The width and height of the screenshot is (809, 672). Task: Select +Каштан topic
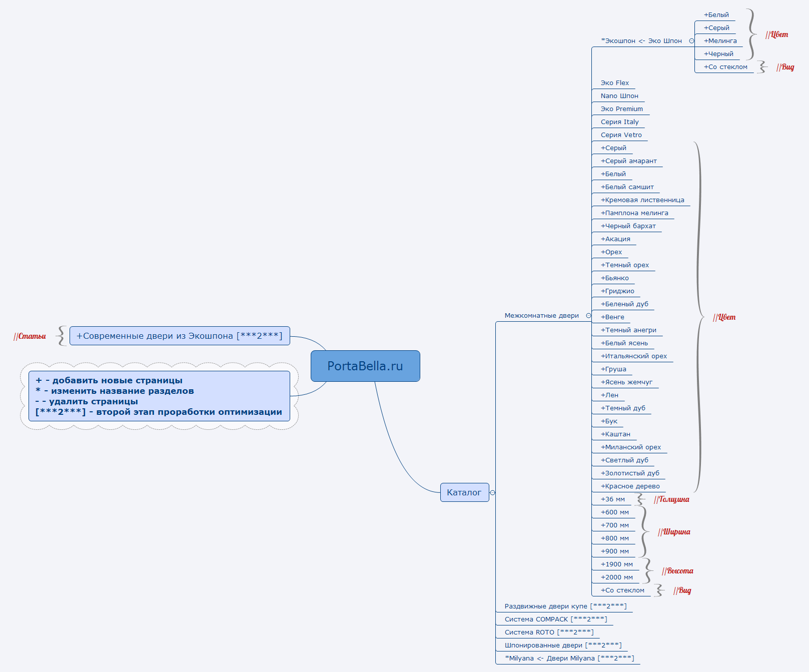[615, 434]
